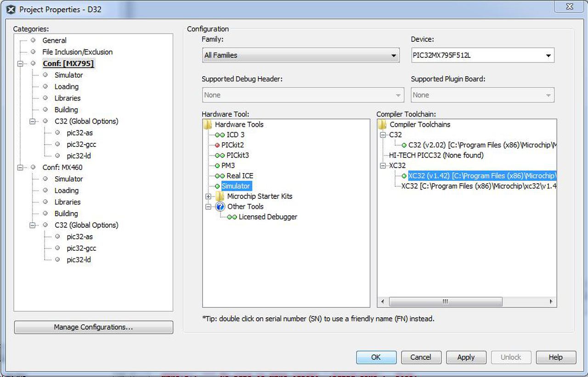This screenshot has height=377, width=588.
Task: Select pic32-ld under Conf: MX460
Action: tap(79, 260)
